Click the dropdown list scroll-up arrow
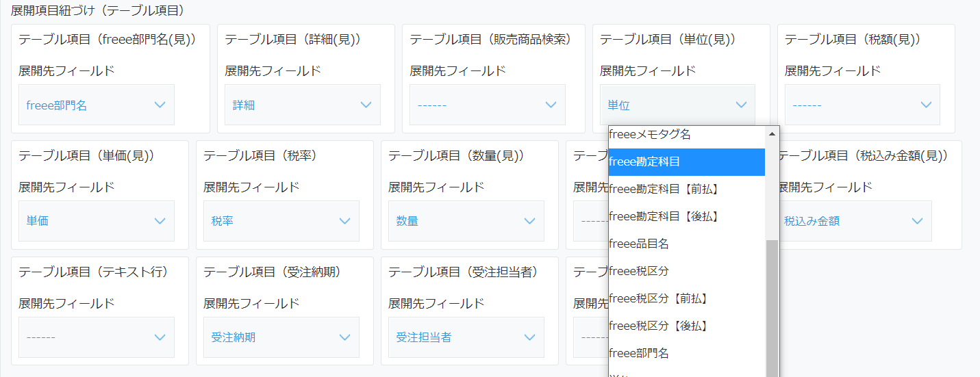 point(772,134)
